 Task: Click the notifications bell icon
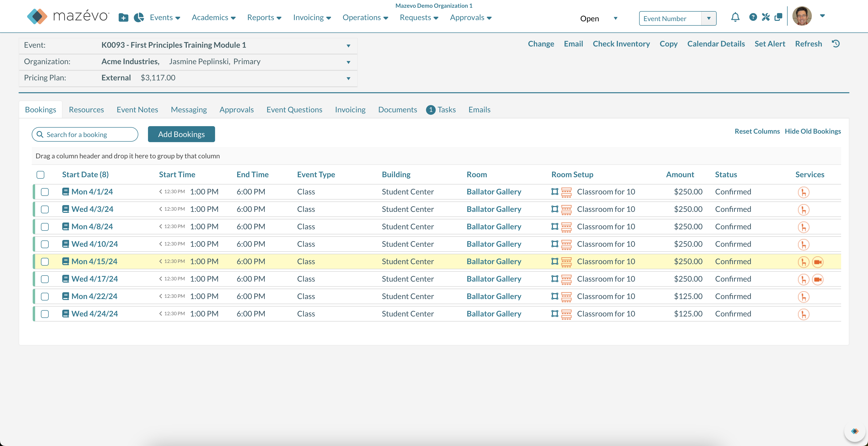pyautogui.click(x=735, y=17)
